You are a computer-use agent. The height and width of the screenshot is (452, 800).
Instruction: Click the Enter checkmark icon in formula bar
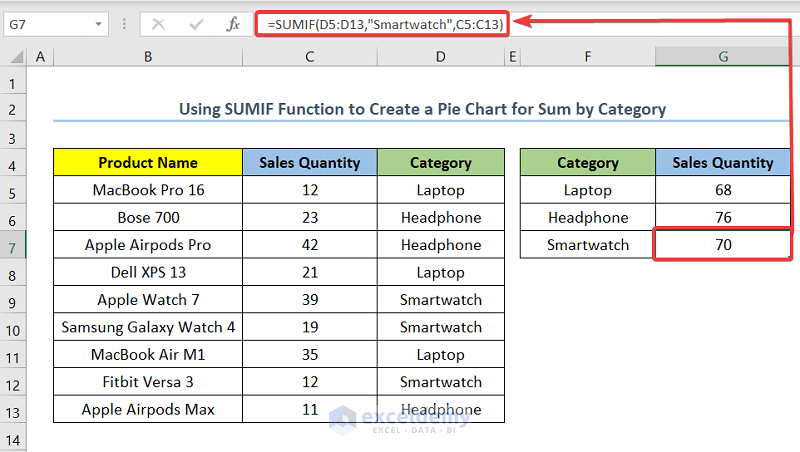tap(195, 23)
